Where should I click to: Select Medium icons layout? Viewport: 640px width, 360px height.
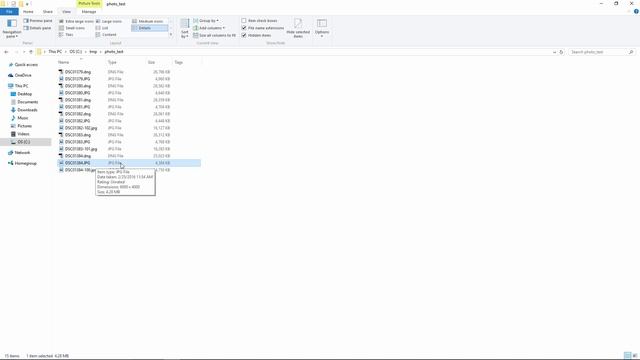147,21
